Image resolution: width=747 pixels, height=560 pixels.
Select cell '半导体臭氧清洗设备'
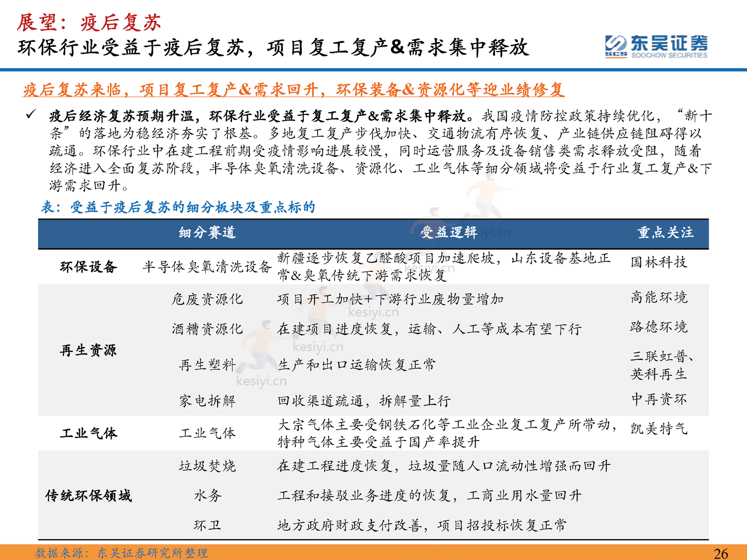[207, 267]
